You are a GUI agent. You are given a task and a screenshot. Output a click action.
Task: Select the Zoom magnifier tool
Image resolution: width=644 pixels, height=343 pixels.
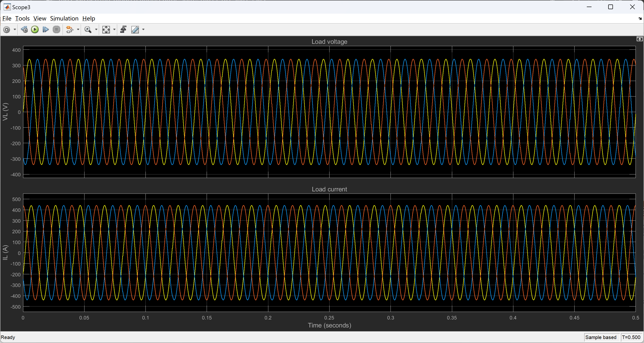point(88,30)
